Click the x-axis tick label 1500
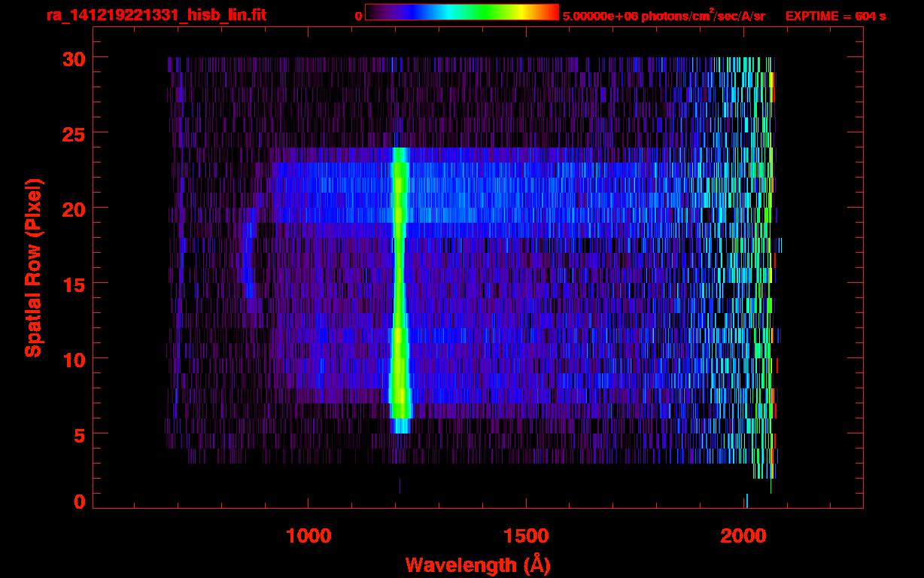924x578 pixels. point(526,536)
